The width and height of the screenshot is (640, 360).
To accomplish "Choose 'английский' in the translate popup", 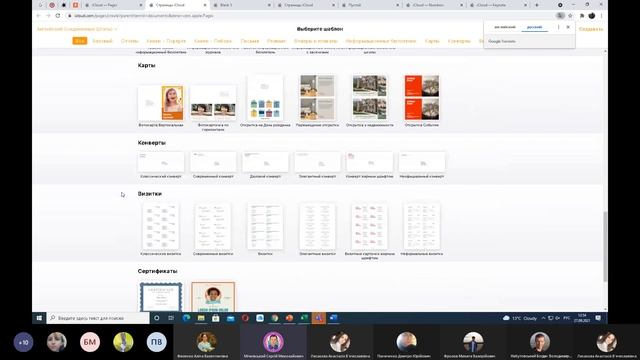I will [505, 27].
